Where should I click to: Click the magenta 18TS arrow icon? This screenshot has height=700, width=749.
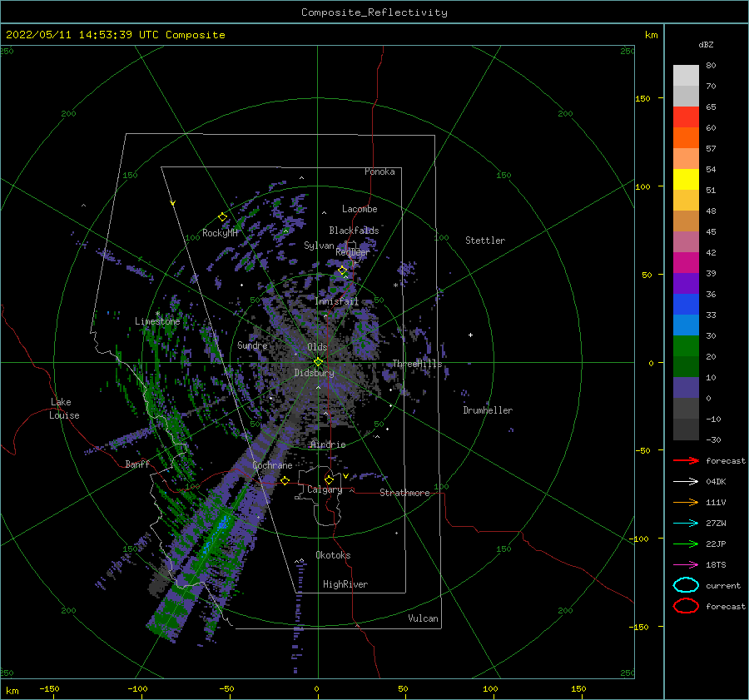pos(686,565)
